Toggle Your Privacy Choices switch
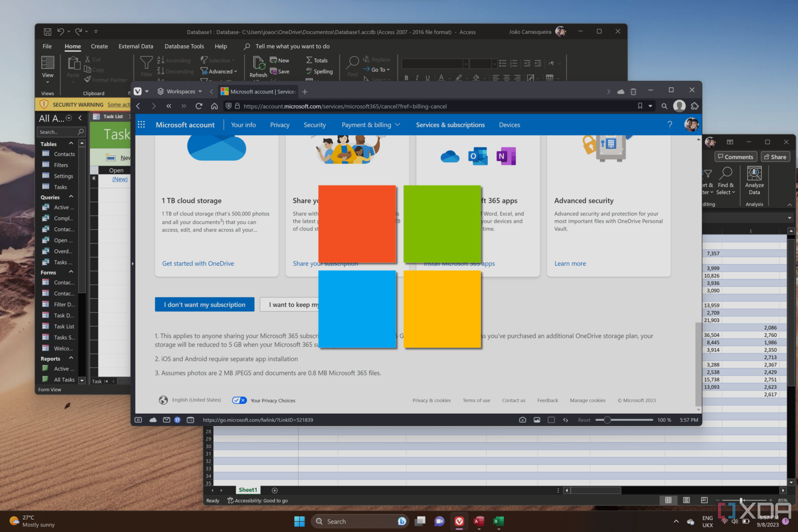798x532 pixels. point(238,400)
